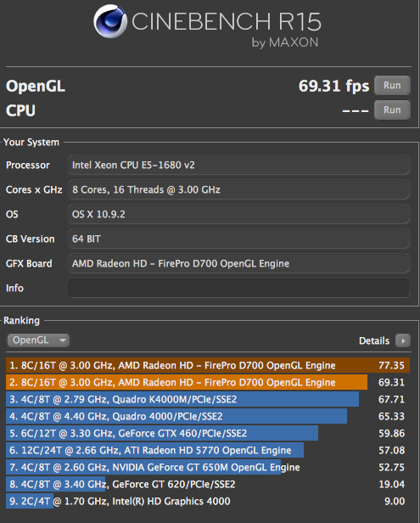Select the GeForce GTX 460 ranking entry
The width and height of the screenshot is (420, 523).
tap(208, 433)
